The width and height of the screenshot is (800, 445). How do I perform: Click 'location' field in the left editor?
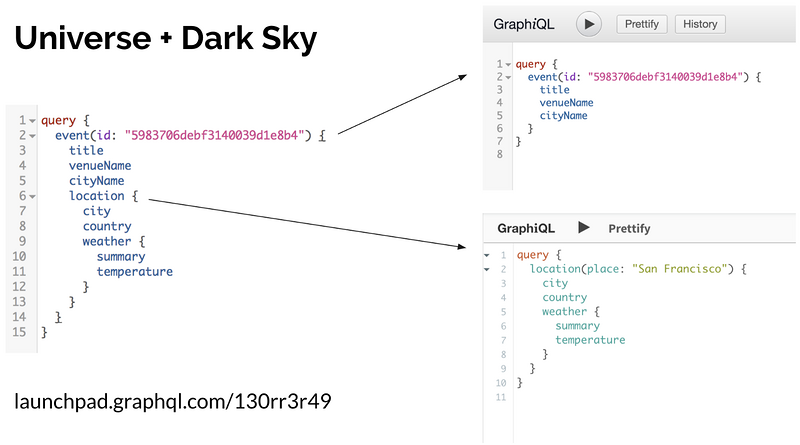(96, 196)
